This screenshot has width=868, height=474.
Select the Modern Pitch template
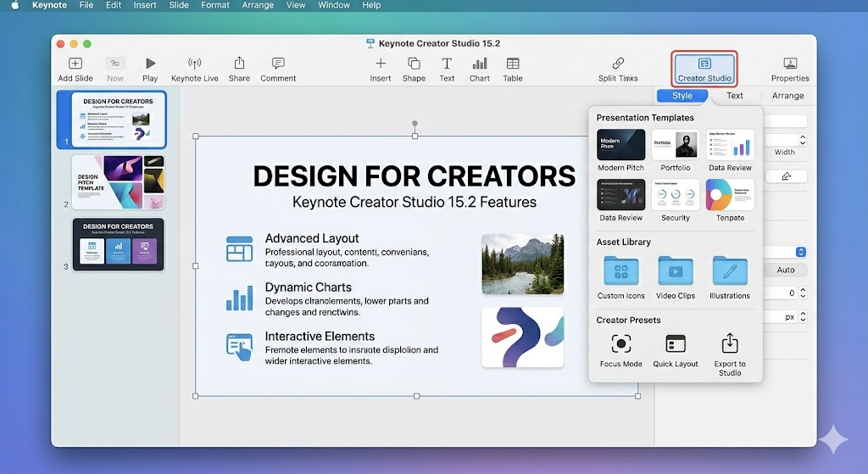click(621, 144)
